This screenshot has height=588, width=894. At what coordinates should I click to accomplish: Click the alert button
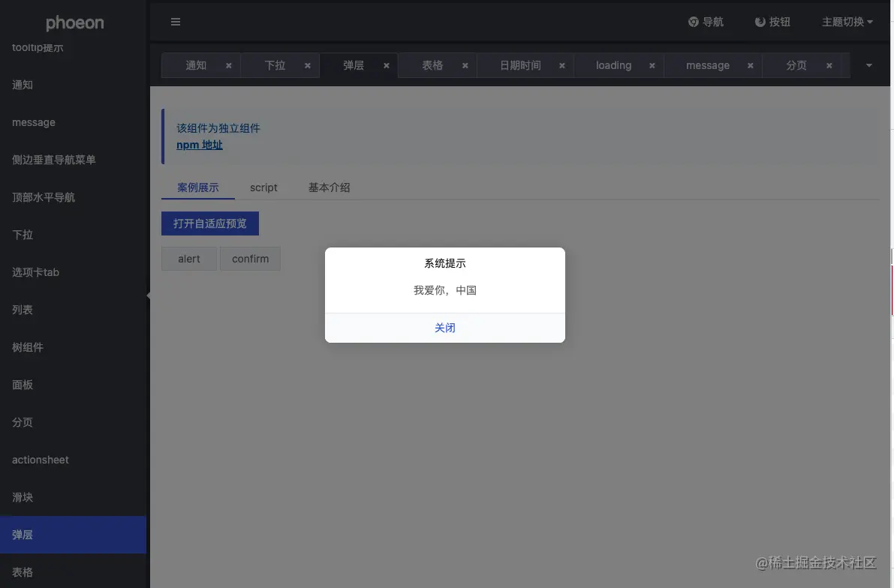pos(188,258)
